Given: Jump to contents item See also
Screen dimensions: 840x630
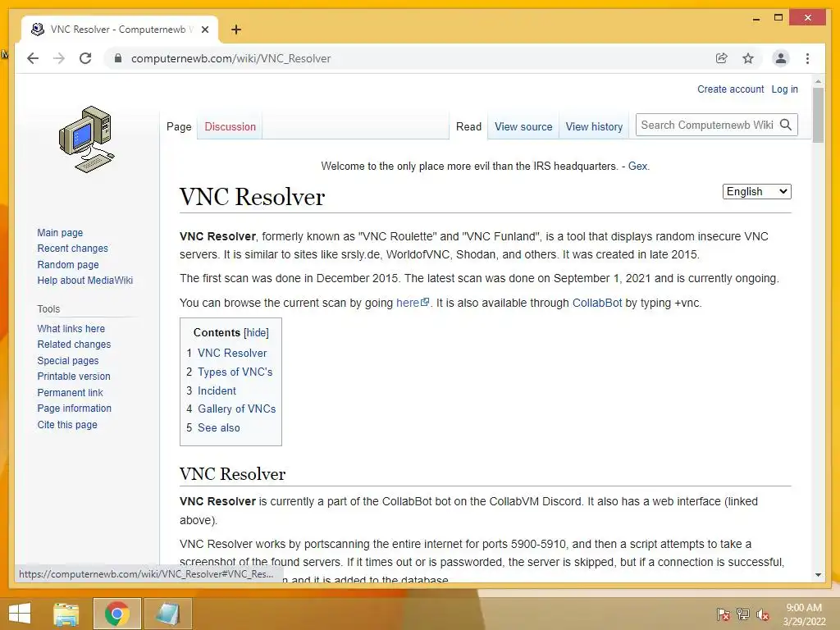Looking at the screenshot, I should coord(213,427).
